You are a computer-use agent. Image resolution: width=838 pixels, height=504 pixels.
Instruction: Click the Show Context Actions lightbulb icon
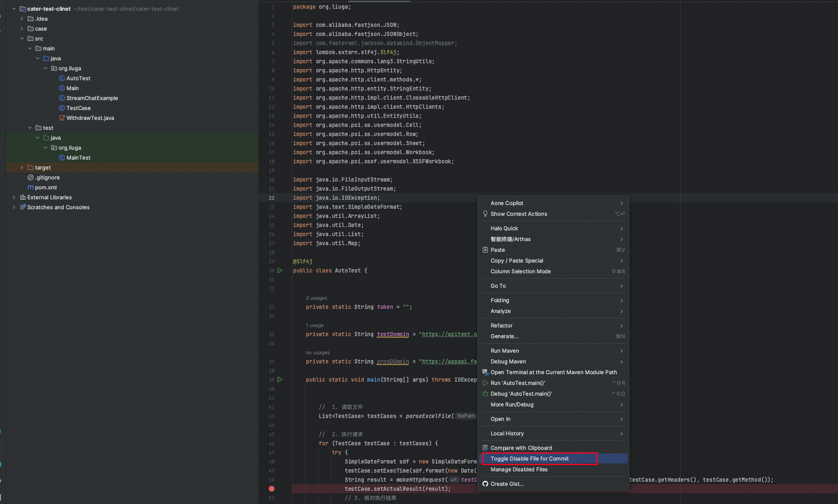pyautogui.click(x=485, y=214)
